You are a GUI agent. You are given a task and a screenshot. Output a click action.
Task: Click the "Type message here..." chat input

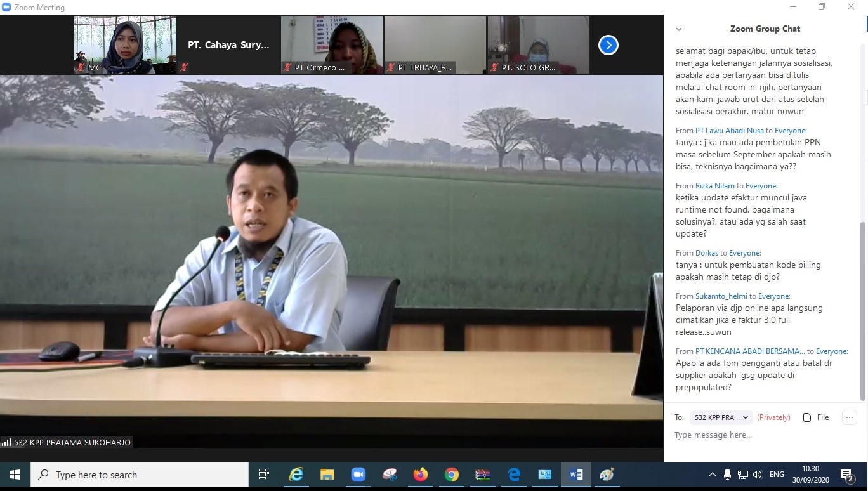761,435
